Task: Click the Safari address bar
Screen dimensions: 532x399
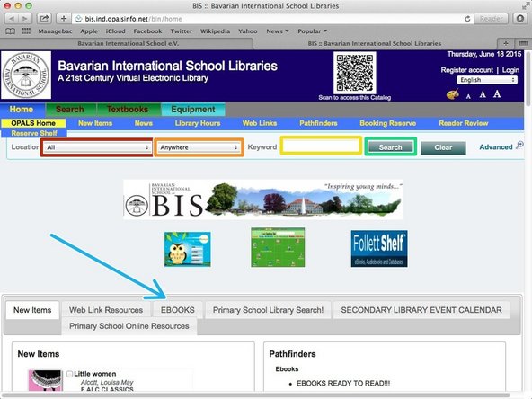Action: tap(268, 19)
